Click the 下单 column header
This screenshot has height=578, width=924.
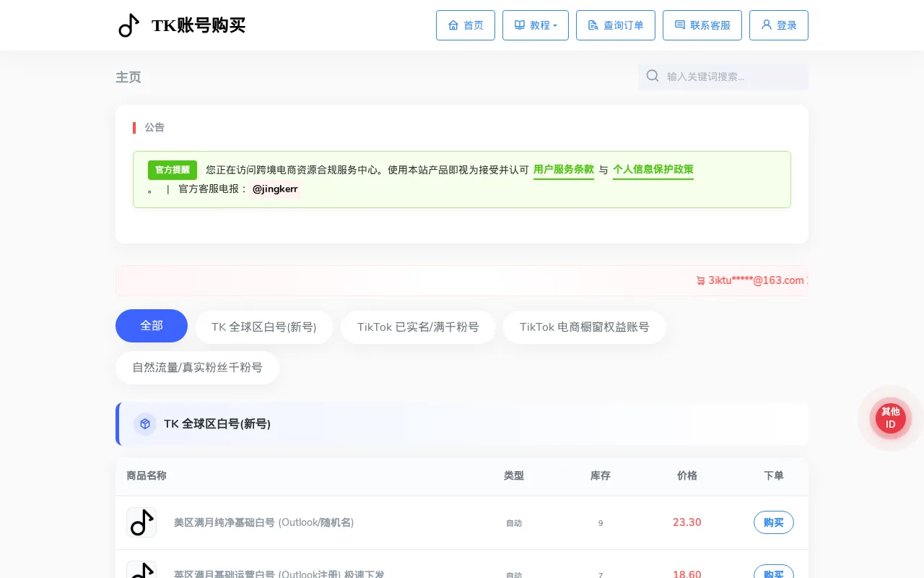tap(774, 475)
